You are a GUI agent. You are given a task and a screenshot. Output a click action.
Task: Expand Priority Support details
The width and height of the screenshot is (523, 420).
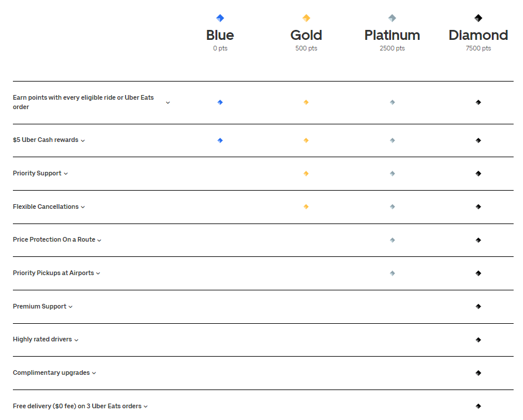[66, 174]
